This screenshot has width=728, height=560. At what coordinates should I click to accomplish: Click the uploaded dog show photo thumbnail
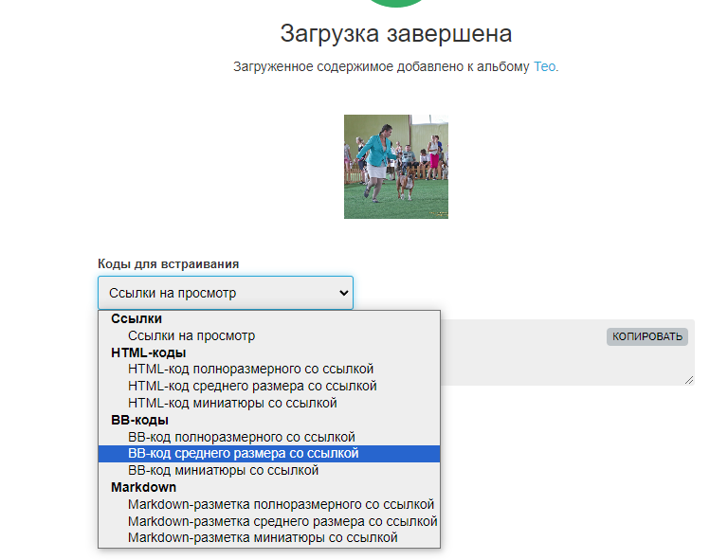395,167
